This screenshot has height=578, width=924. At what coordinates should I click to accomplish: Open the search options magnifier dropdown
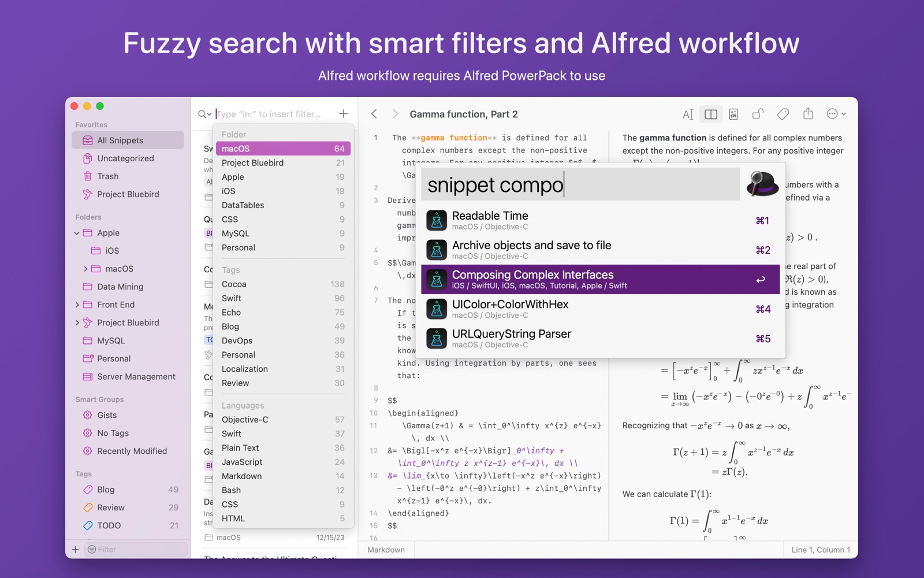click(x=204, y=114)
